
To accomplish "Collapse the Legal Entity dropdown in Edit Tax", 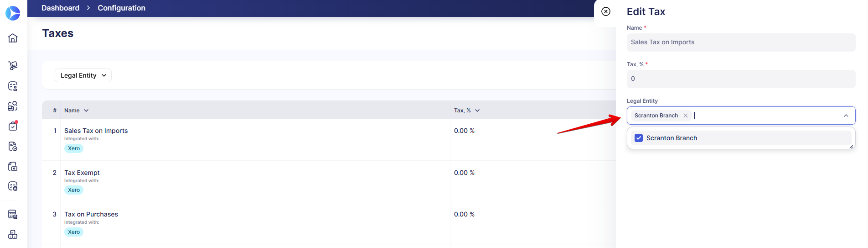I will point(846,116).
